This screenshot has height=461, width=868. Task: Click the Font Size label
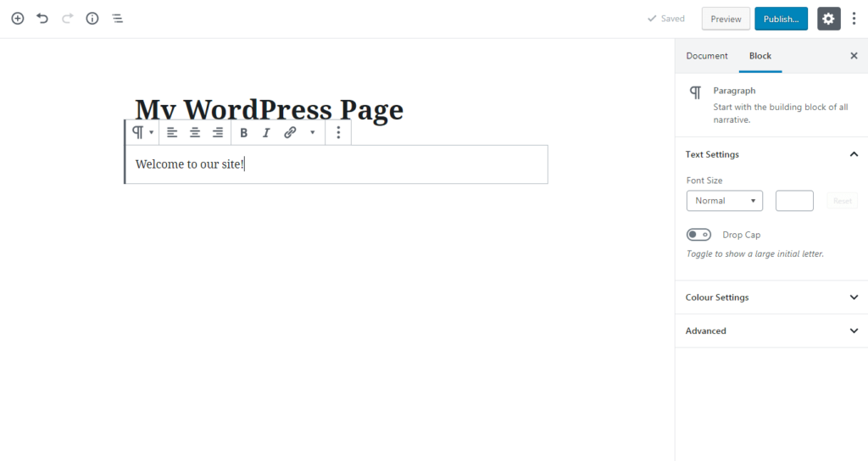tap(704, 181)
